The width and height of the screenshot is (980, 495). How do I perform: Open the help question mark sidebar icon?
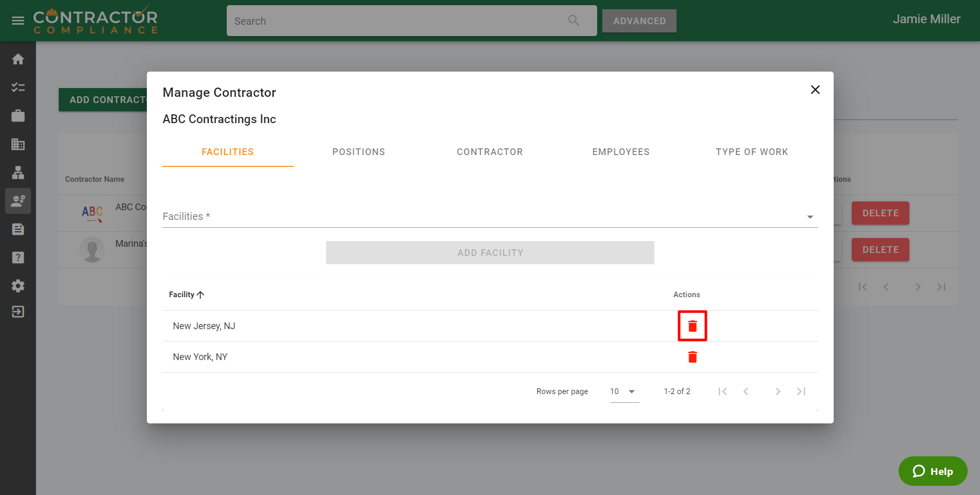pos(18,258)
